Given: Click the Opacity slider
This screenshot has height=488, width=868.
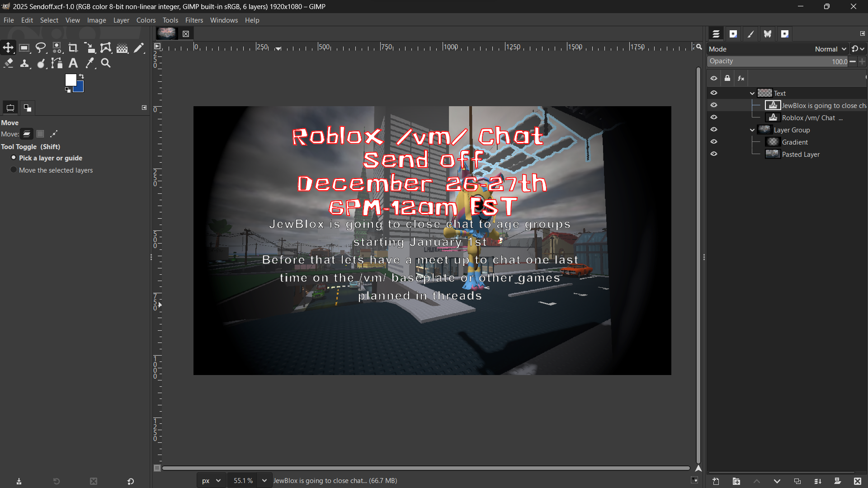Looking at the screenshot, I should click(778, 61).
